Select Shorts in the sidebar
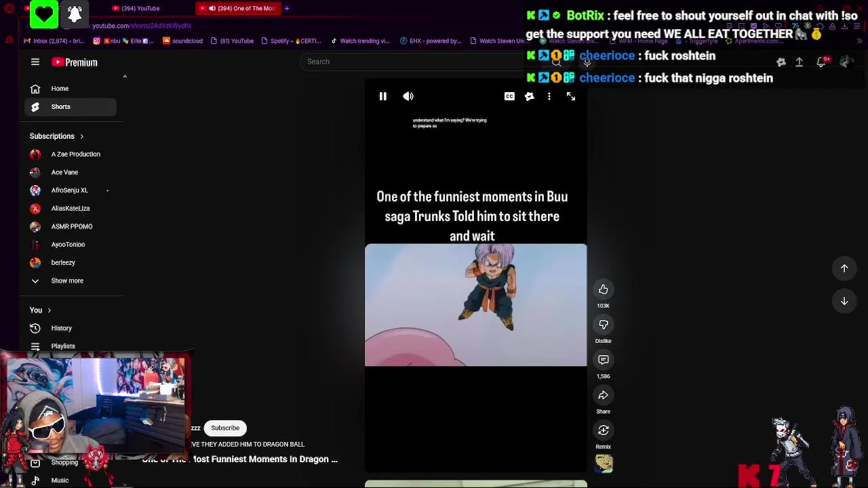The height and width of the screenshot is (488, 868). pyautogui.click(x=71, y=107)
